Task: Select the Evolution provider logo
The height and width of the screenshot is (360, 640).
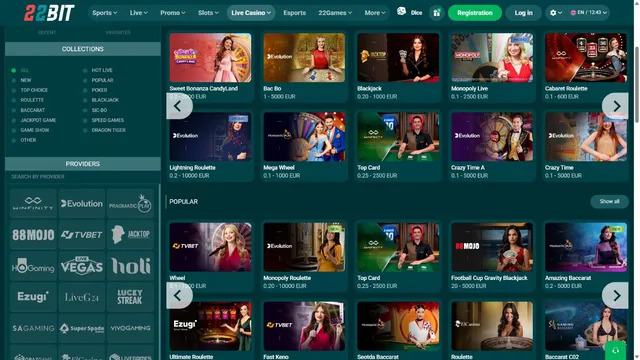Action: (82, 203)
